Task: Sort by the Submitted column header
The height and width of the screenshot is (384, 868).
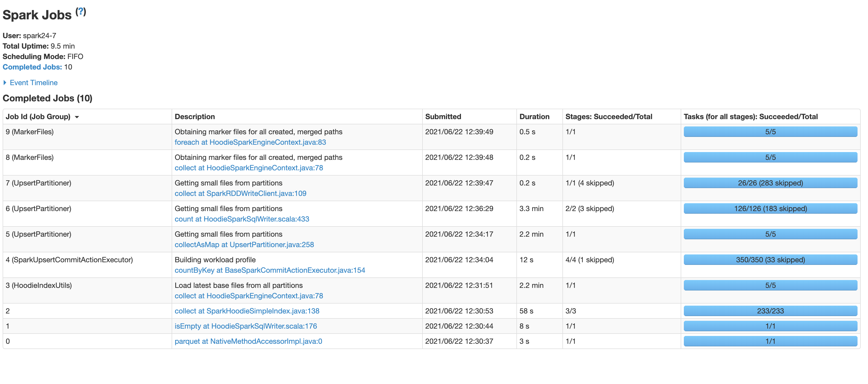Action: click(x=443, y=117)
